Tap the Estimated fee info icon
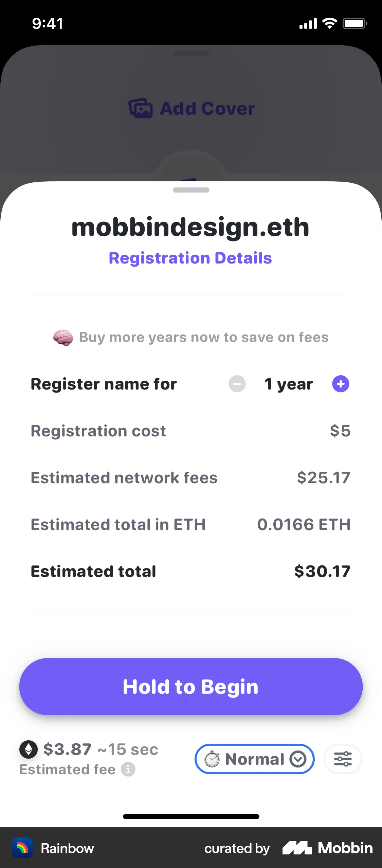The image size is (382, 868). pyautogui.click(x=128, y=770)
